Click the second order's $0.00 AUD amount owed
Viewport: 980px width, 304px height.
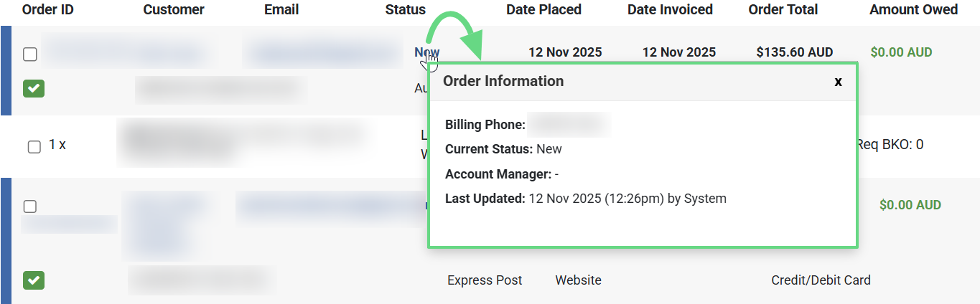pos(910,205)
